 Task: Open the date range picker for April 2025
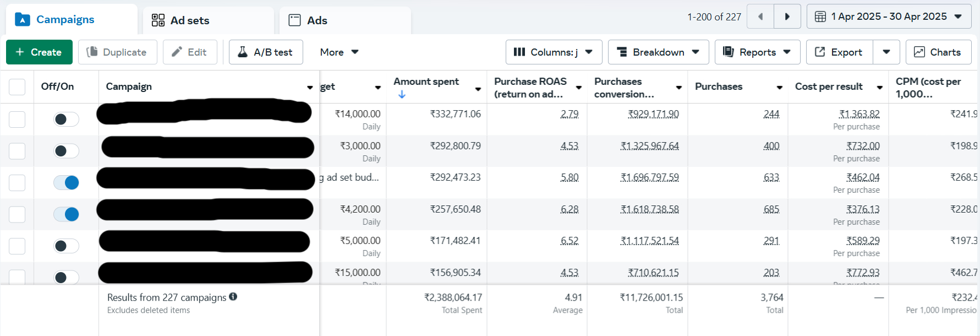(889, 17)
